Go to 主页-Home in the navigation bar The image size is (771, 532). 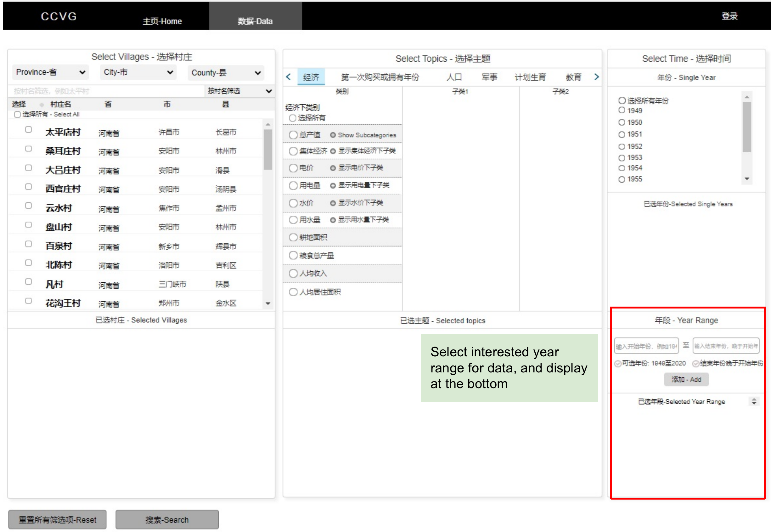coord(162,21)
